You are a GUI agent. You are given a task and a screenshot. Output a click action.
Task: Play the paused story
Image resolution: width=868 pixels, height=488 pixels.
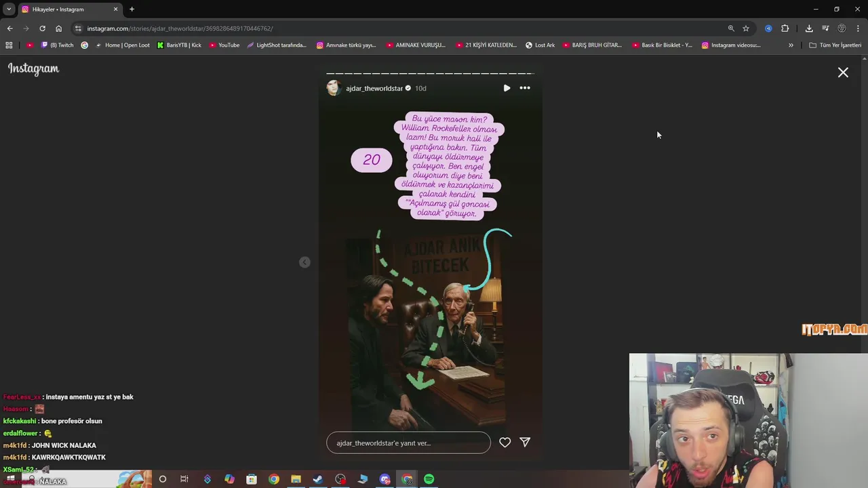507,88
